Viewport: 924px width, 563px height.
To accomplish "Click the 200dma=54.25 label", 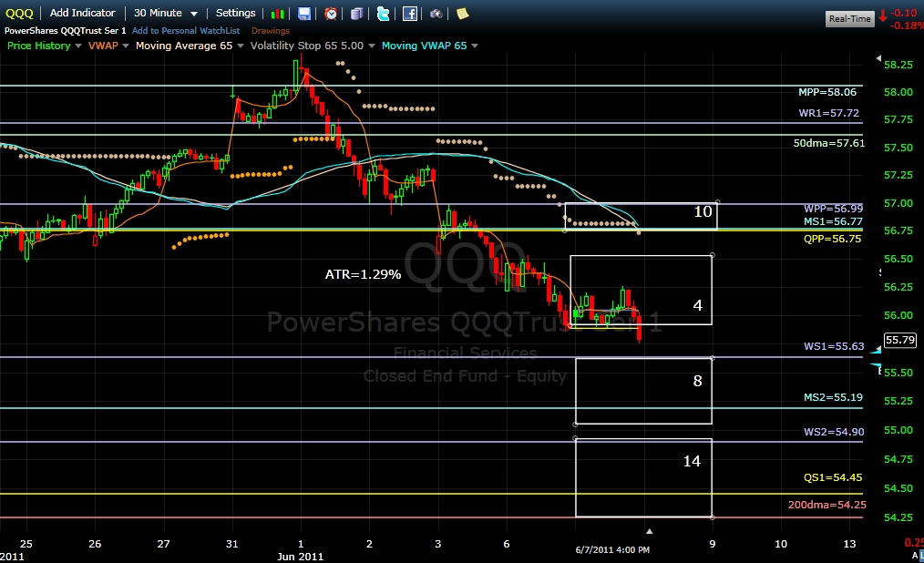I will pyautogui.click(x=827, y=505).
